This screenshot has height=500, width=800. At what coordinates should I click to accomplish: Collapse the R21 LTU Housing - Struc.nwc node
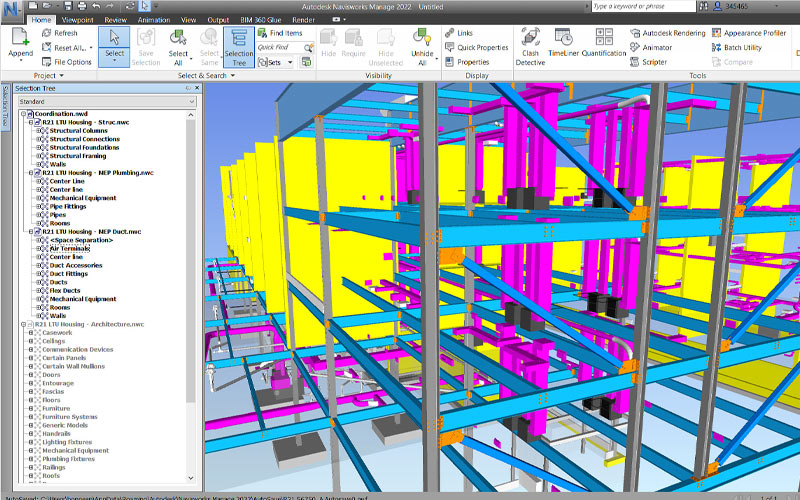(31, 122)
